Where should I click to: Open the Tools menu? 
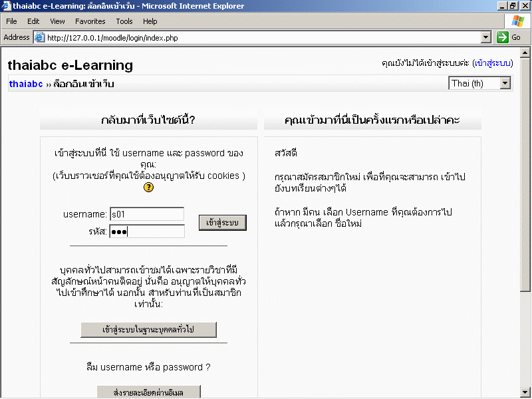pos(124,21)
